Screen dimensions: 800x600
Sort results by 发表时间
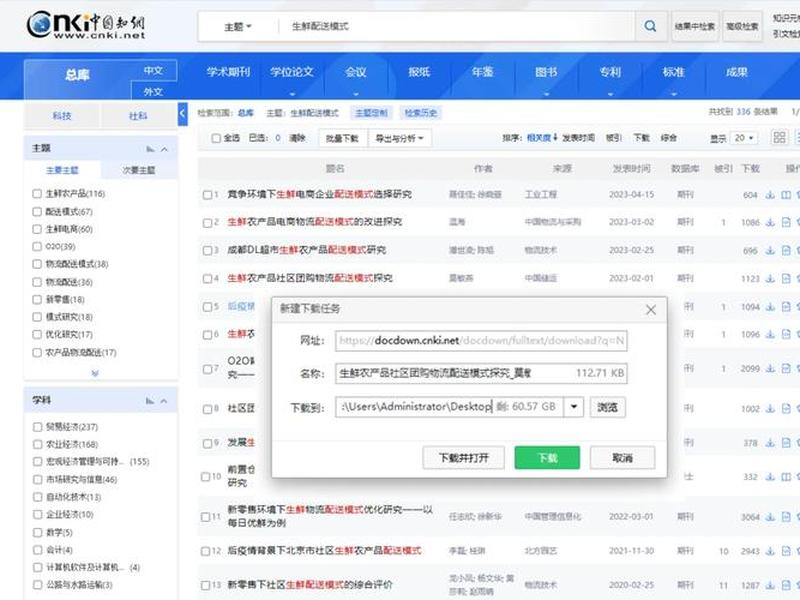tap(578, 138)
